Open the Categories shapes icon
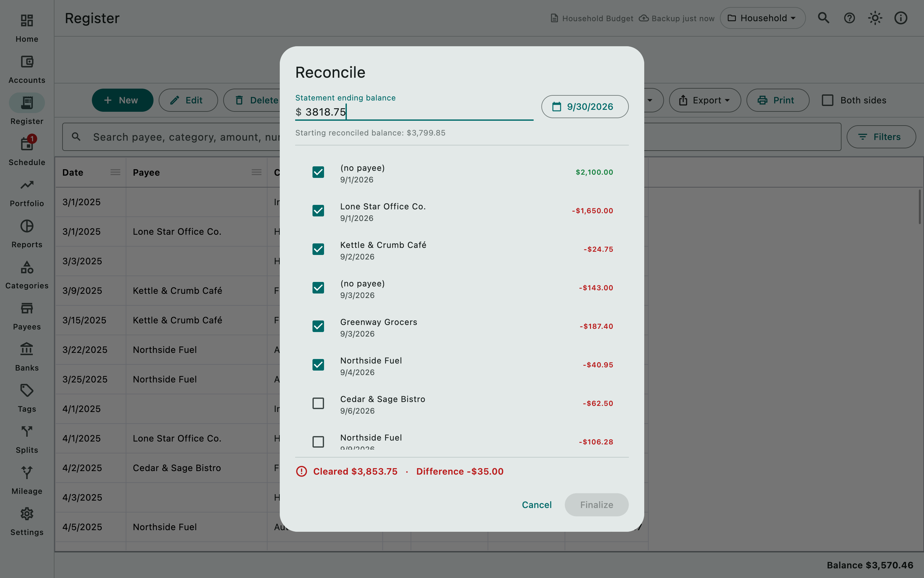Screen dimensions: 924x578 pos(27,267)
